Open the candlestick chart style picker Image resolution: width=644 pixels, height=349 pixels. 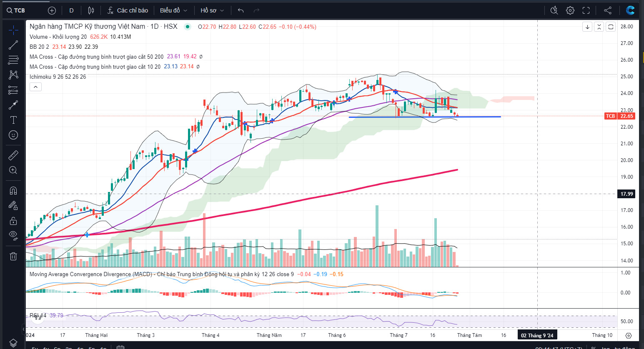(91, 10)
